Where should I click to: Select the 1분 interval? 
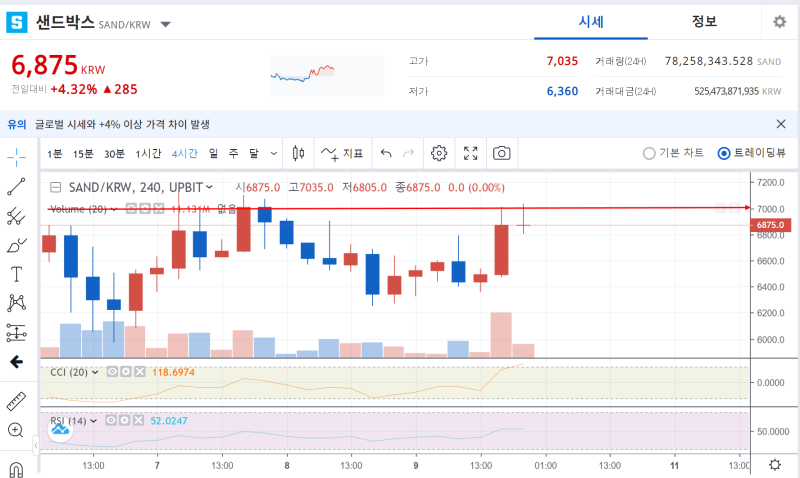point(55,154)
